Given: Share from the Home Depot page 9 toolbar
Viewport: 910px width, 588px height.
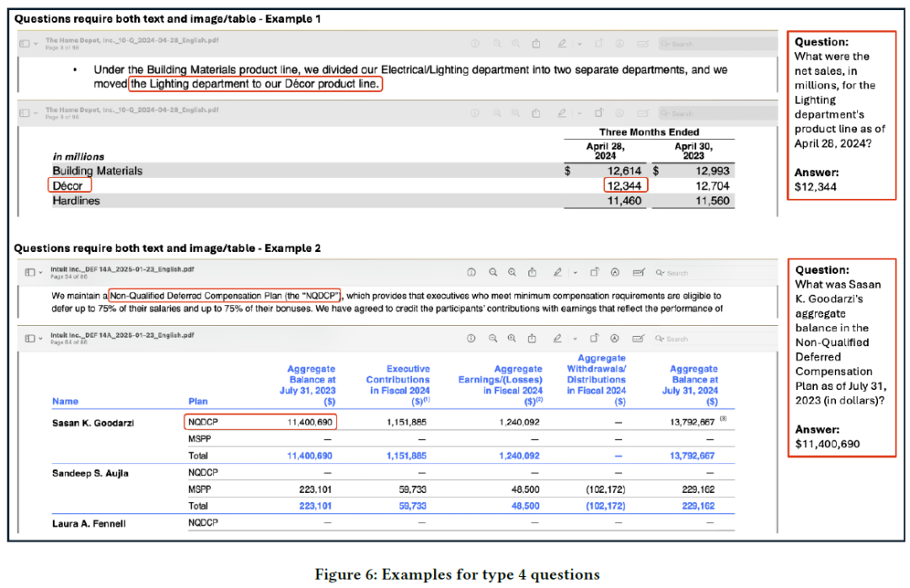Looking at the screenshot, I should point(536,113).
